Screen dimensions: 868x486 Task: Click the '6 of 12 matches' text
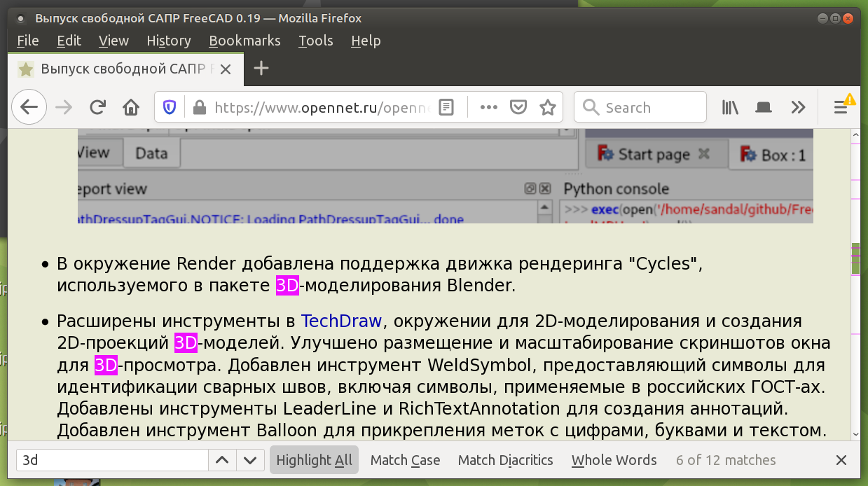click(726, 460)
